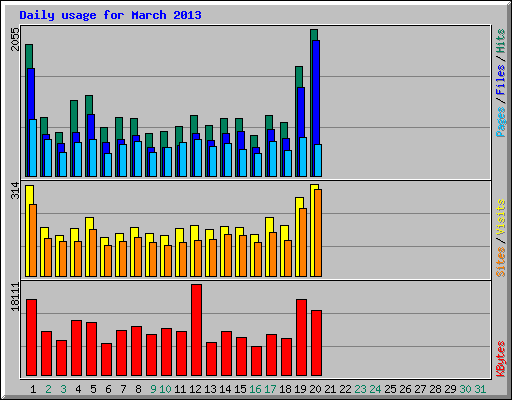Click the 18111 KBytes axis value

[15, 297]
